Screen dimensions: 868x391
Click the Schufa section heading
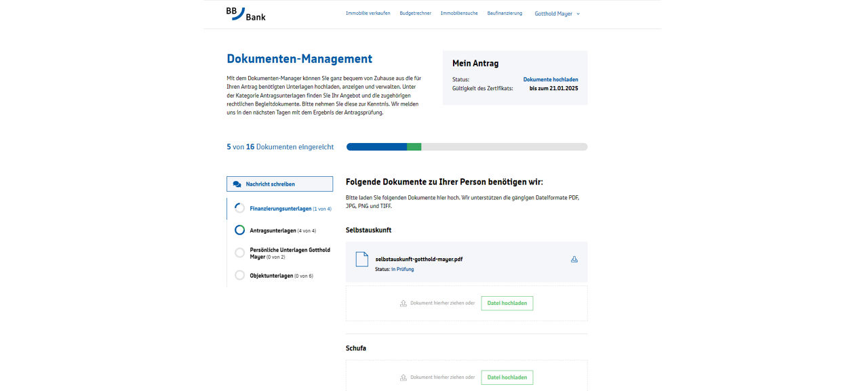356,348
